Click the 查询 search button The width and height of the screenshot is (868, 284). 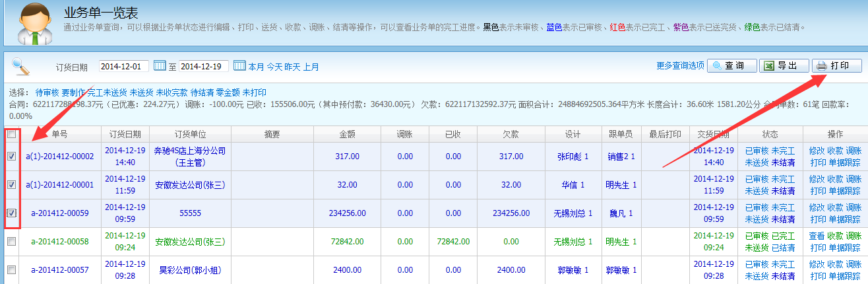coord(731,66)
